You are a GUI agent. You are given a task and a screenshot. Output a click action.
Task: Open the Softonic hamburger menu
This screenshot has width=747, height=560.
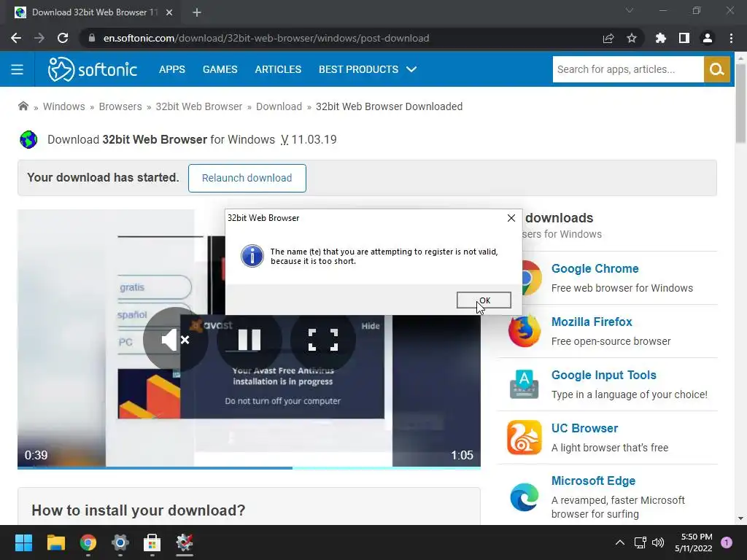pos(18,69)
